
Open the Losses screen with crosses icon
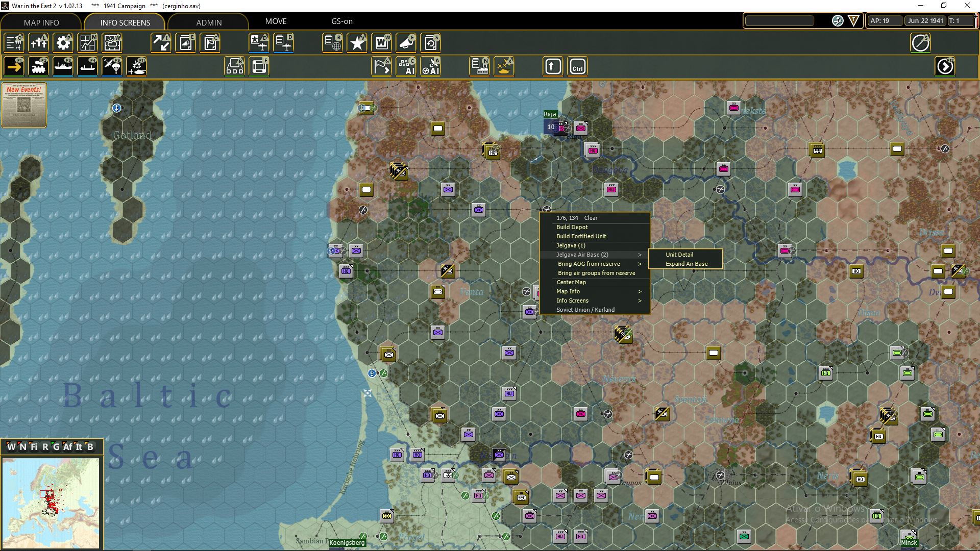39,43
